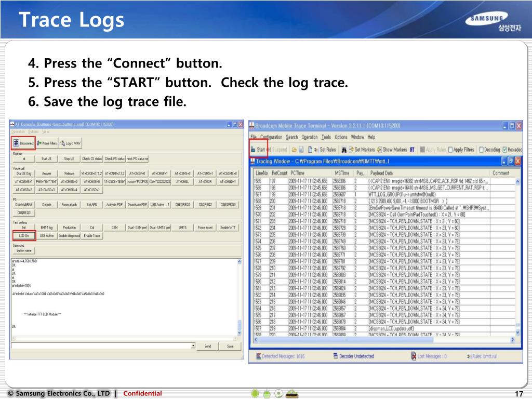Image resolution: width=532 pixels, height=399 pixels.
Task: Click the Rules: bmtt.rul status icon
Action: tap(469, 356)
